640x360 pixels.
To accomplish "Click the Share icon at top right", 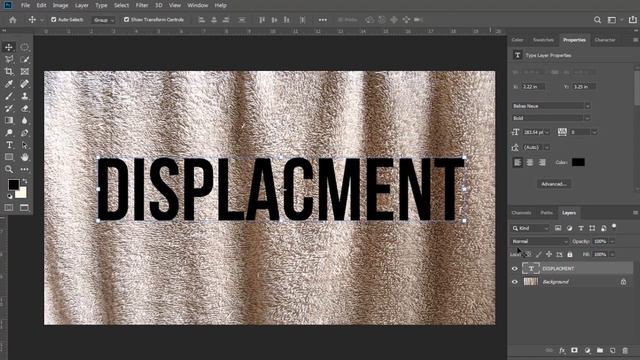I will (x=632, y=20).
